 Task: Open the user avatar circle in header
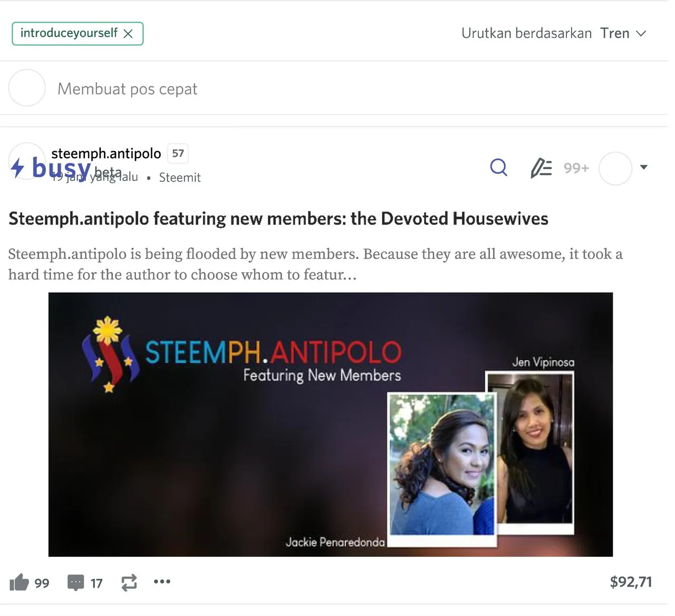pos(615,168)
